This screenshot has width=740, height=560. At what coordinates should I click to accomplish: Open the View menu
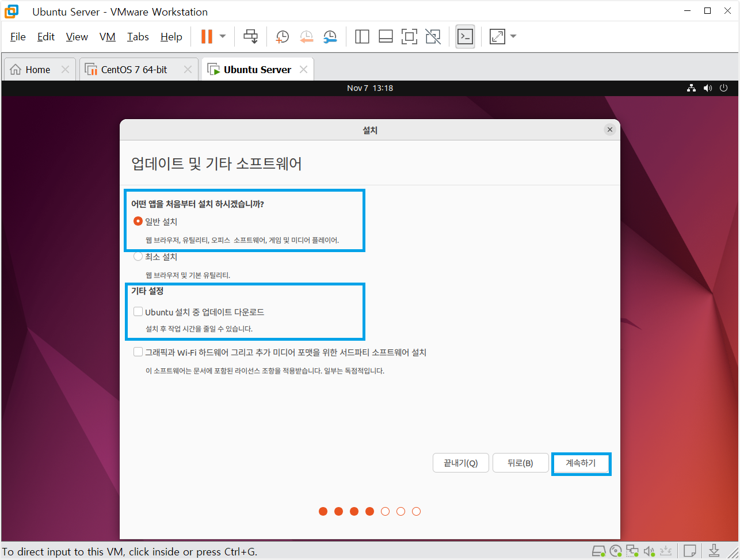(x=77, y=37)
